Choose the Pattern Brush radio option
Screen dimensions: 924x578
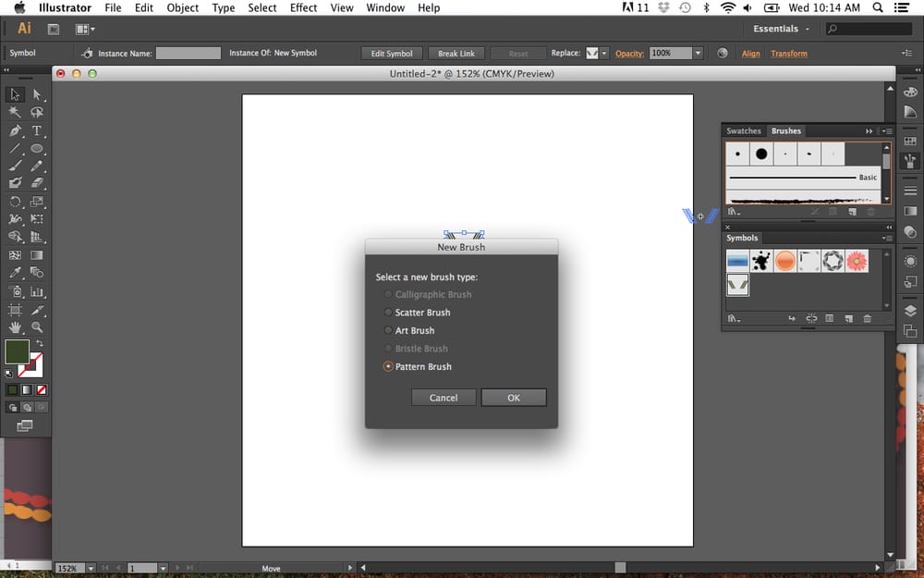click(418, 366)
